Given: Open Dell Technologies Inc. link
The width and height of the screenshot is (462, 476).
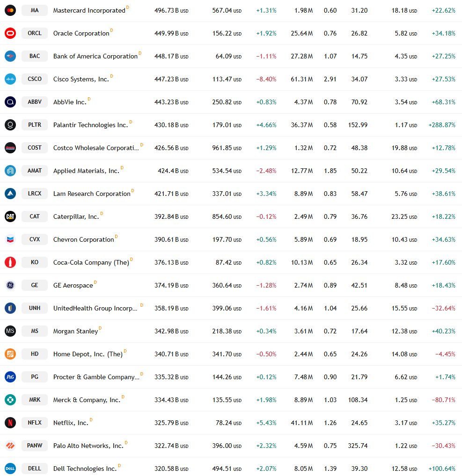Looking at the screenshot, I should pos(85,469).
